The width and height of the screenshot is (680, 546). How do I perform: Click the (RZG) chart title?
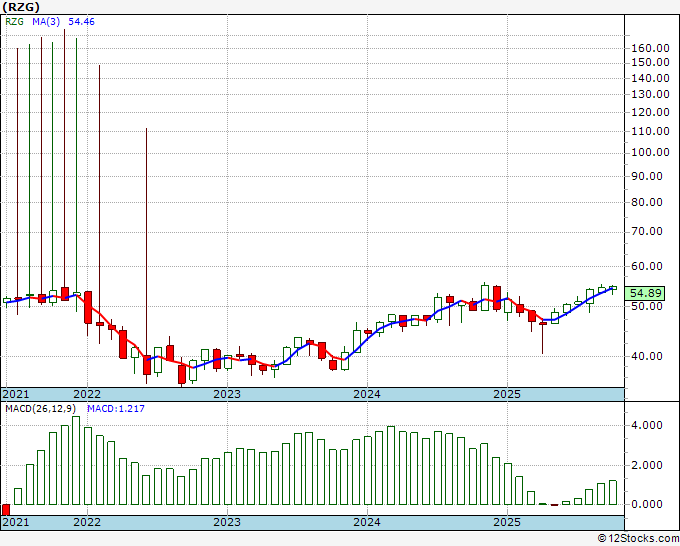(x=21, y=7)
